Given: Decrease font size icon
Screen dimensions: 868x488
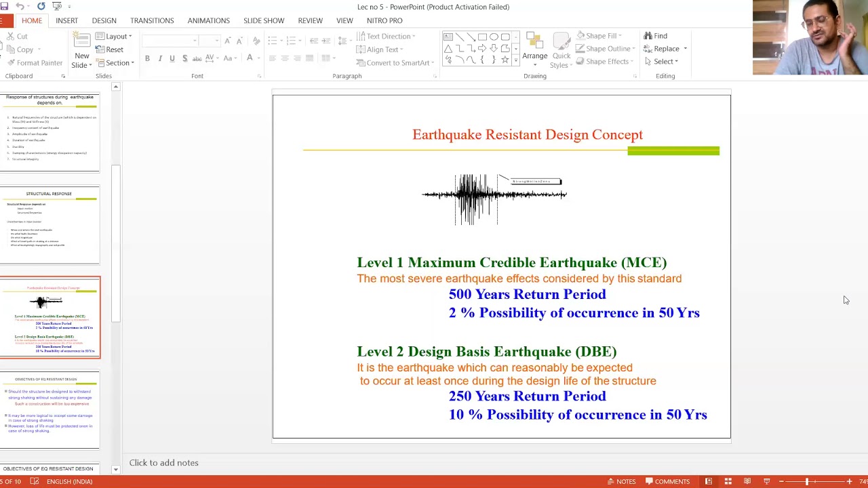Looking at the screenshot, I should coord(241,41).
